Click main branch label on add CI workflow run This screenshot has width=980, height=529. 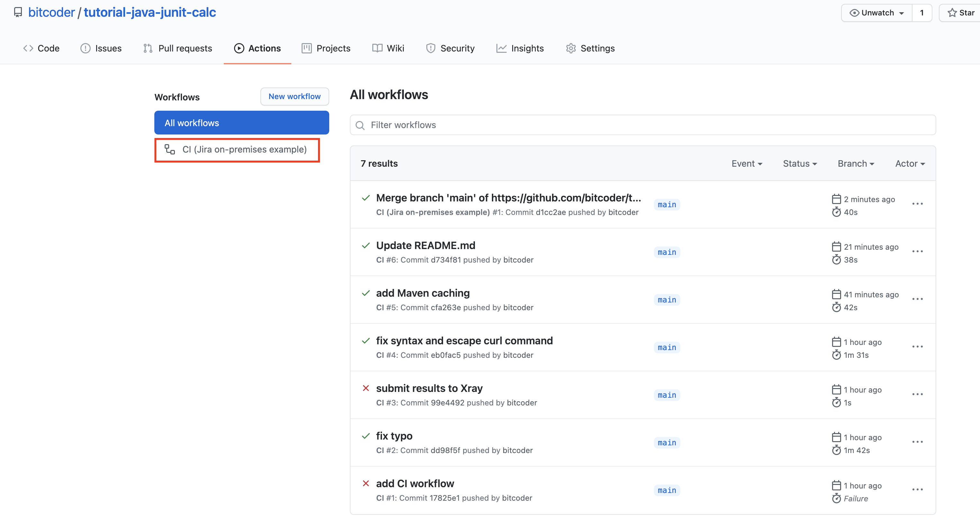tap(667, 490)
